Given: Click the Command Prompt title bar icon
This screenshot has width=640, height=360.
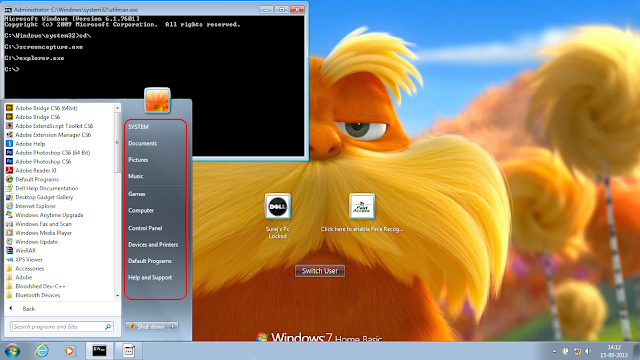Looking at the screenshot, I should [8, 9].
